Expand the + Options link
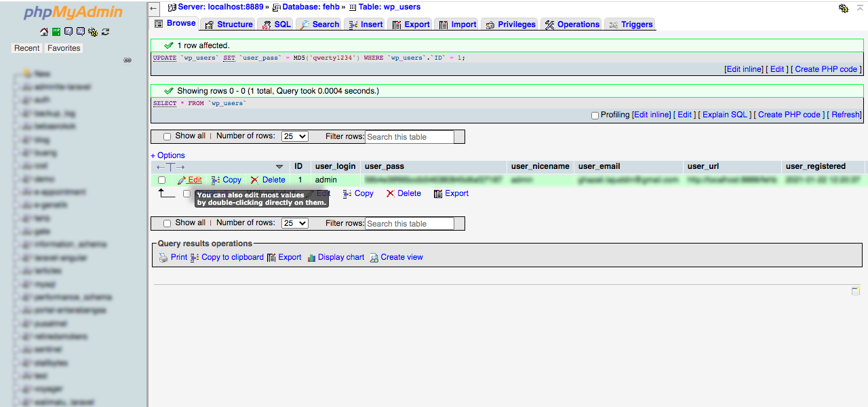This screenshot has width=868, height=407. click(167, 155)
